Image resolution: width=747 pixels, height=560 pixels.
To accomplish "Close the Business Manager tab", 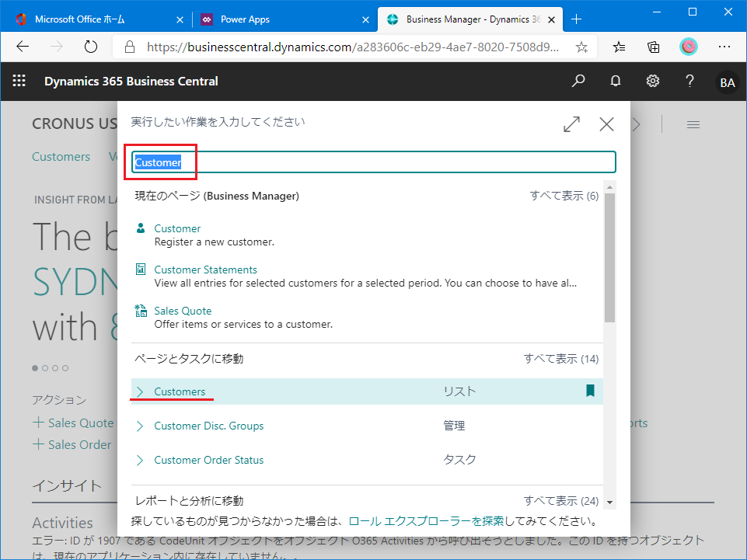I will click(551, 19).
